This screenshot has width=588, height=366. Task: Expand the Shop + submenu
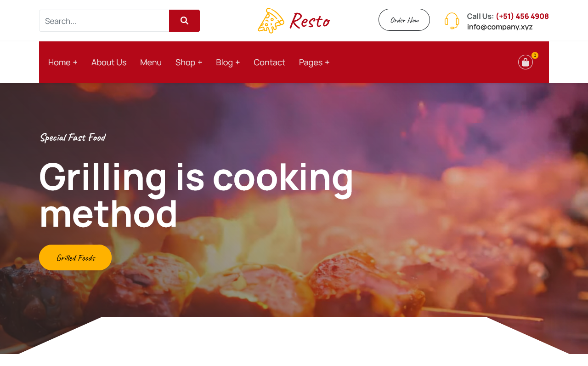tap(189, 62)
